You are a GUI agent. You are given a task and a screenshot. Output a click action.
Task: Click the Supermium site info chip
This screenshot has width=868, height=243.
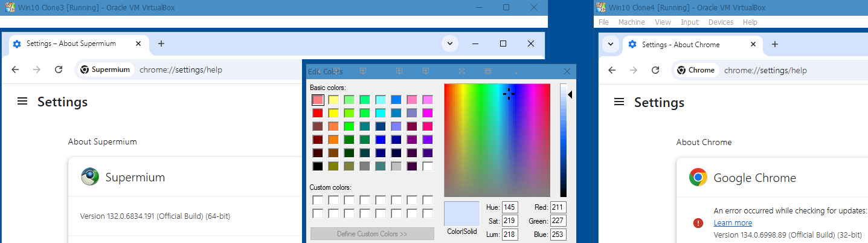(x=105, y=70)
